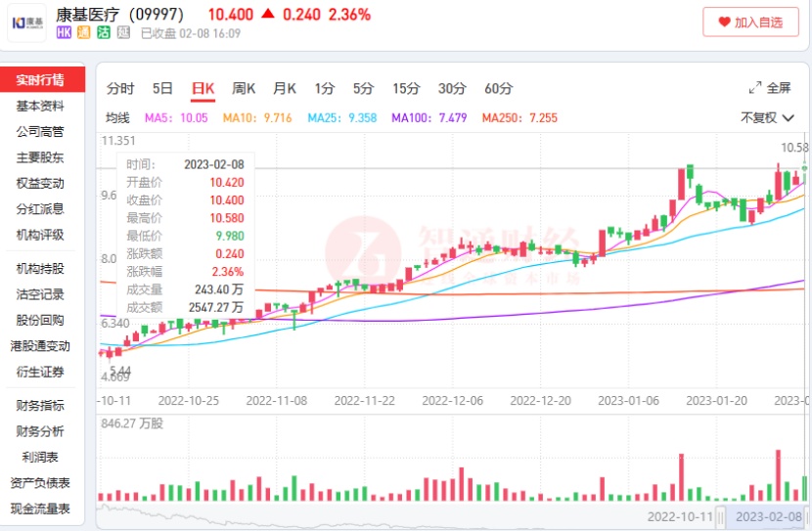Open 利润表 in the sidebar
The image size is (812, 531).
40,458
